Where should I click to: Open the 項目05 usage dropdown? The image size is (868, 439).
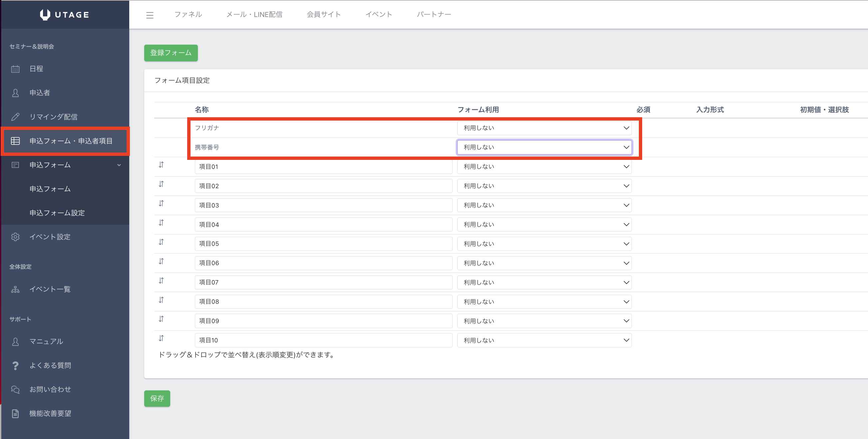point(544,244)
